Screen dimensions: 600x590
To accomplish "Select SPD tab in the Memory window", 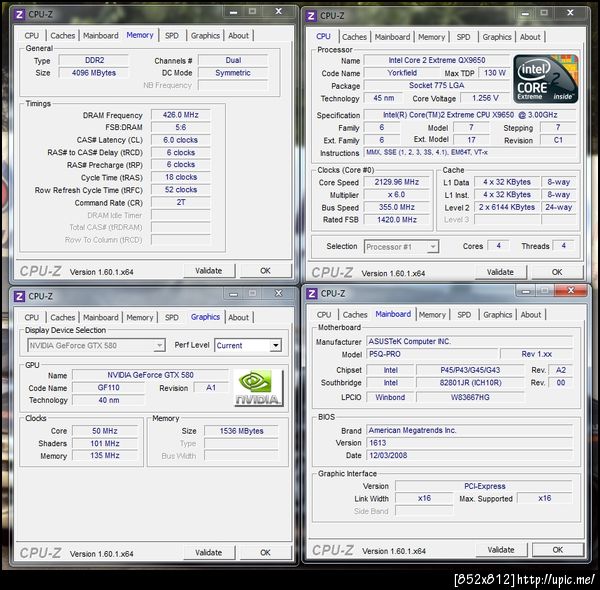I will [x=172, y=36].
